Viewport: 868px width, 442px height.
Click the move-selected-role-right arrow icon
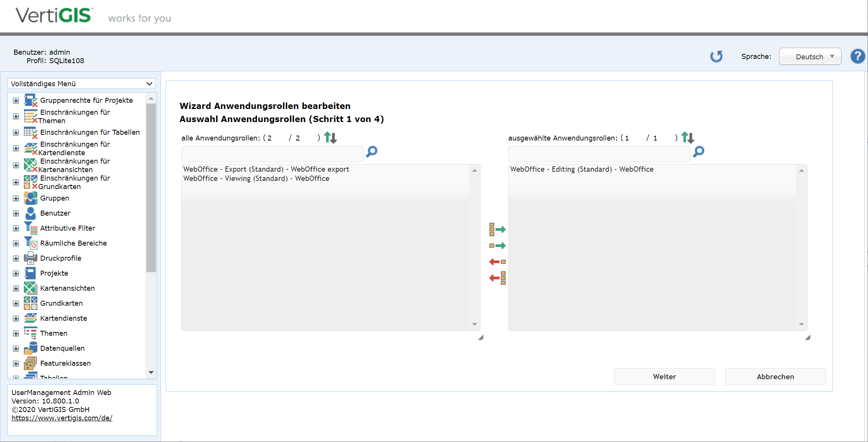498,245
